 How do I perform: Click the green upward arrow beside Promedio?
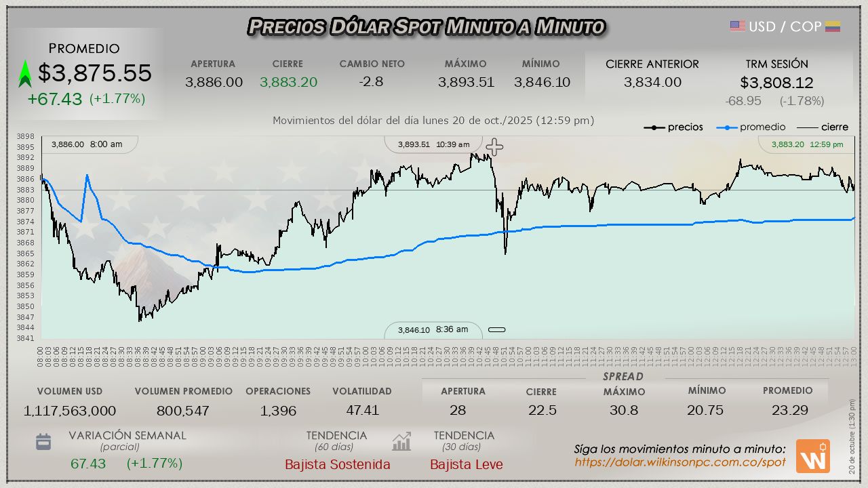(25, 74)
